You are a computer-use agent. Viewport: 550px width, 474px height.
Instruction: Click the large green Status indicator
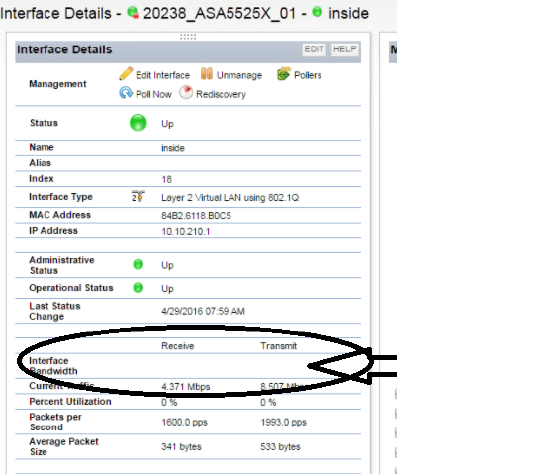(x=138, y=123)
